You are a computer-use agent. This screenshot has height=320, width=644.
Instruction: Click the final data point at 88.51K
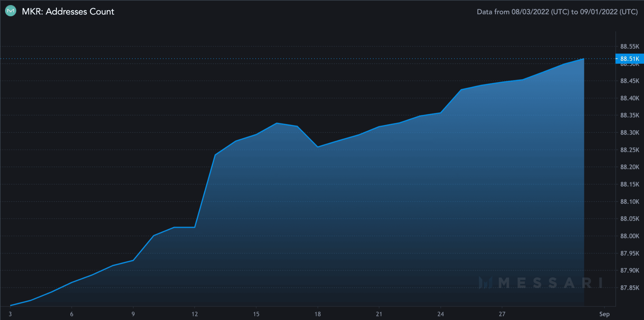coord(584,59)
